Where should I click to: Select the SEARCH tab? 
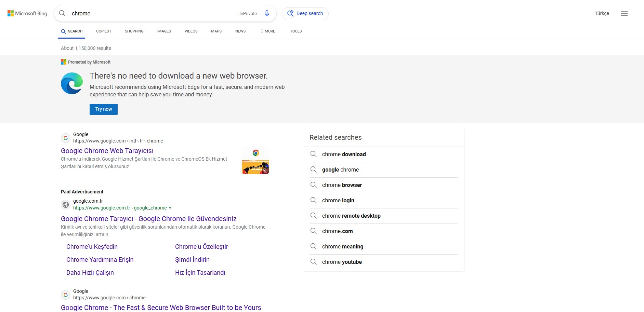[x=72, y=31]
